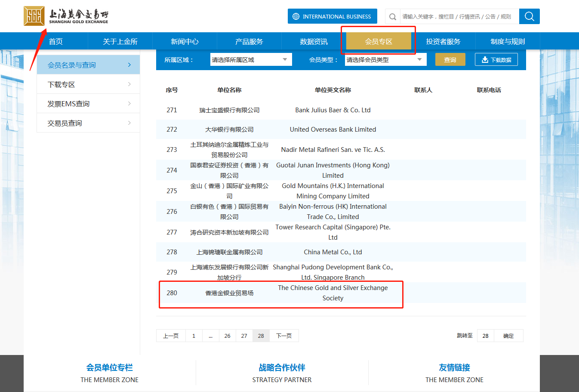
Task: Click the blue magnifier search icon
Action: coord(529,16)
